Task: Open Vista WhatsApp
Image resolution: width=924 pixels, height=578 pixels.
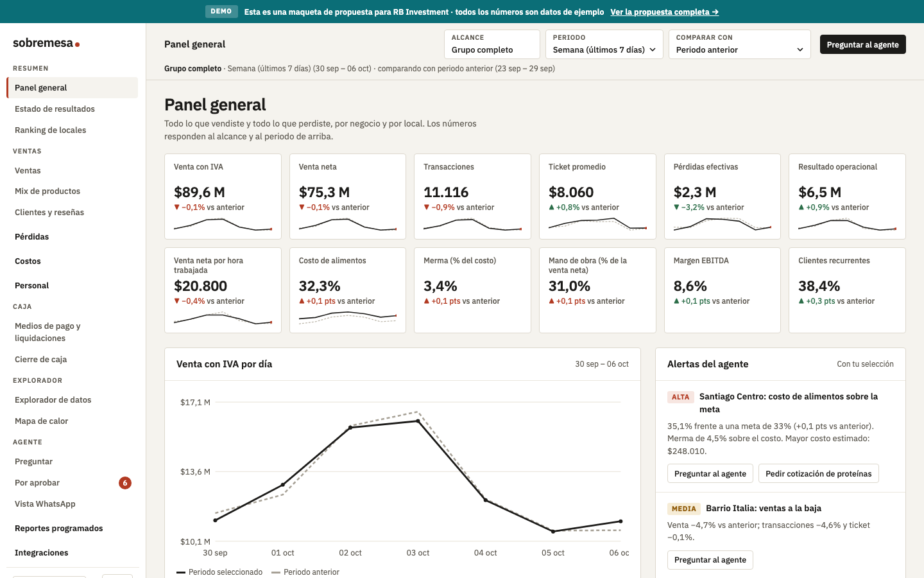Action: [73, 504]
